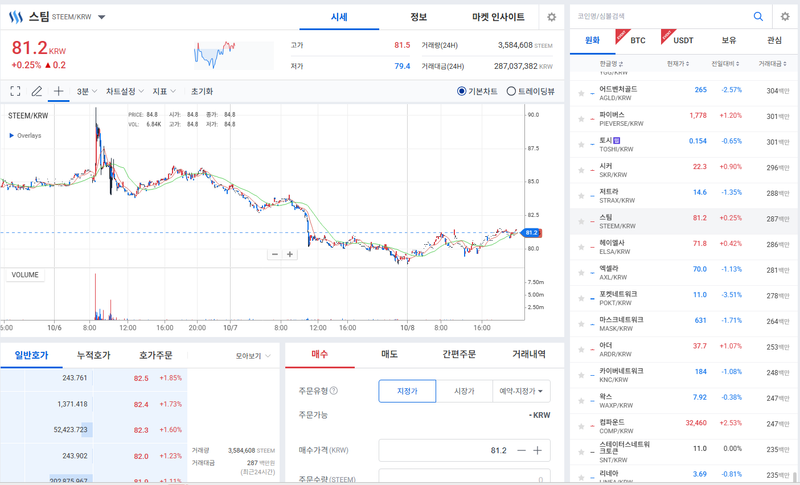Select 트레이딩뷰 radio button

pyautogui.click(x=511, y=91)
